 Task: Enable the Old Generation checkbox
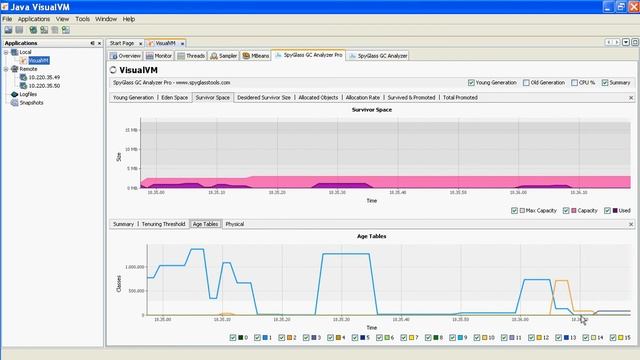pos(526,82)
